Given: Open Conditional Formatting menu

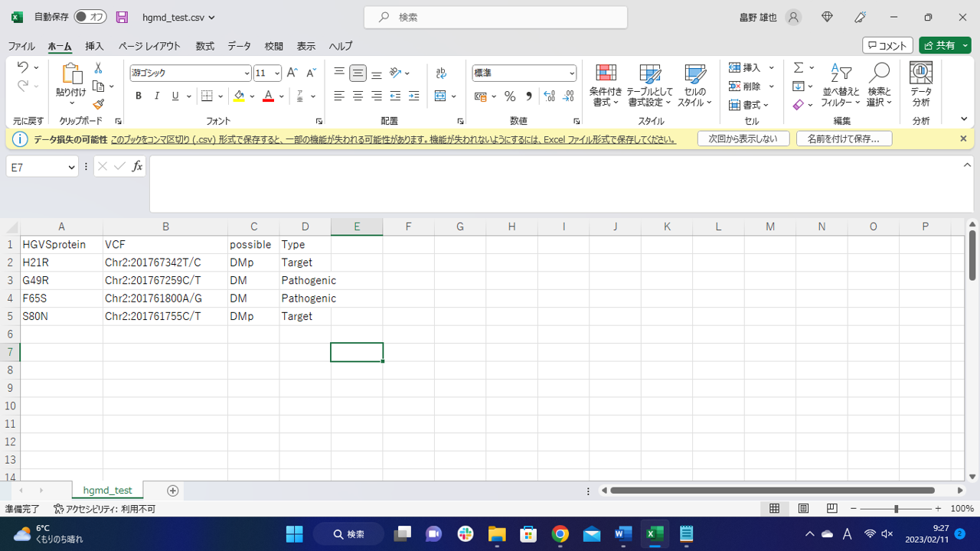Looking at the screenshot, I should point(606,85).
